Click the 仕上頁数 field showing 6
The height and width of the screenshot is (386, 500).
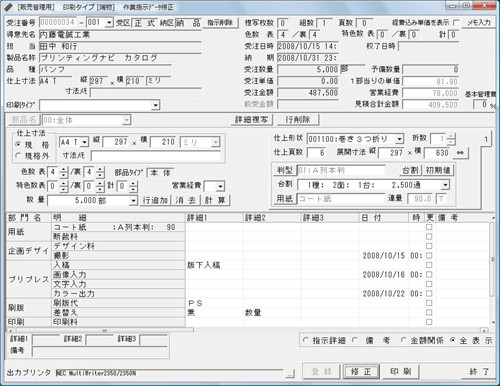[x=316, y=153]
